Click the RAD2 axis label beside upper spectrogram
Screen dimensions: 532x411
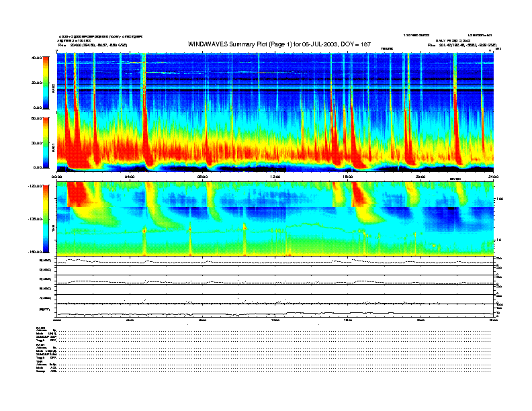pos(53,89)
